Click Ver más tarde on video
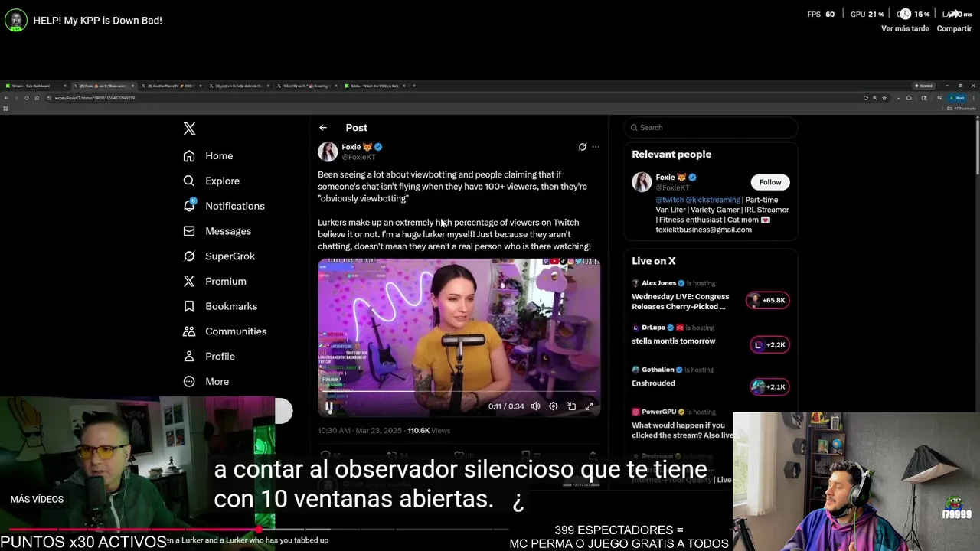The height and width of the screenshot is (551, 980). coord(905,21)
